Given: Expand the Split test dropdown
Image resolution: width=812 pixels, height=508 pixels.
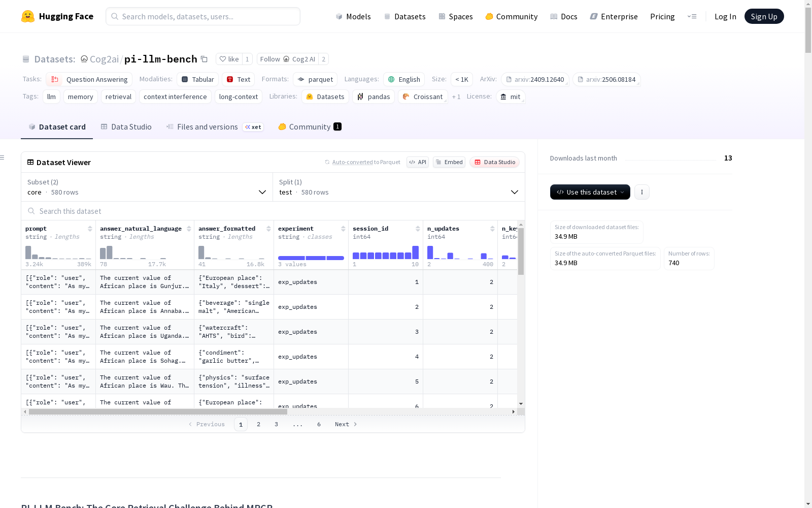Looking at the screenshot, I should [399, 187].
